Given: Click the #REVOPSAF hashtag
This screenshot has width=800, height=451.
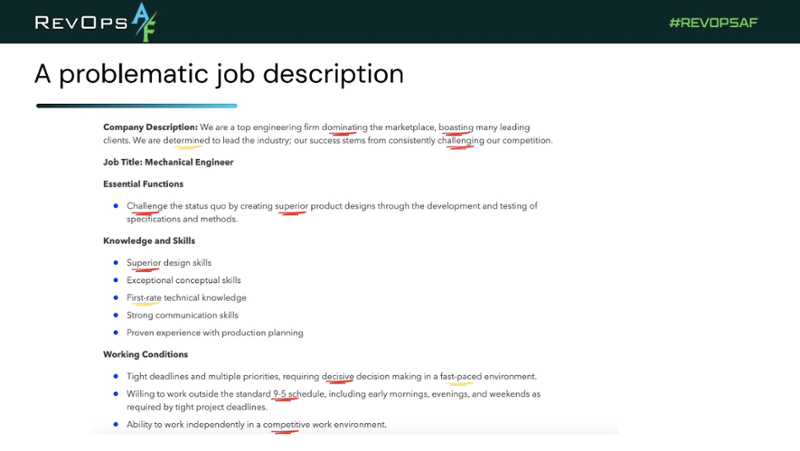Looking at the screenshot, I should click(x=713, y=22).
